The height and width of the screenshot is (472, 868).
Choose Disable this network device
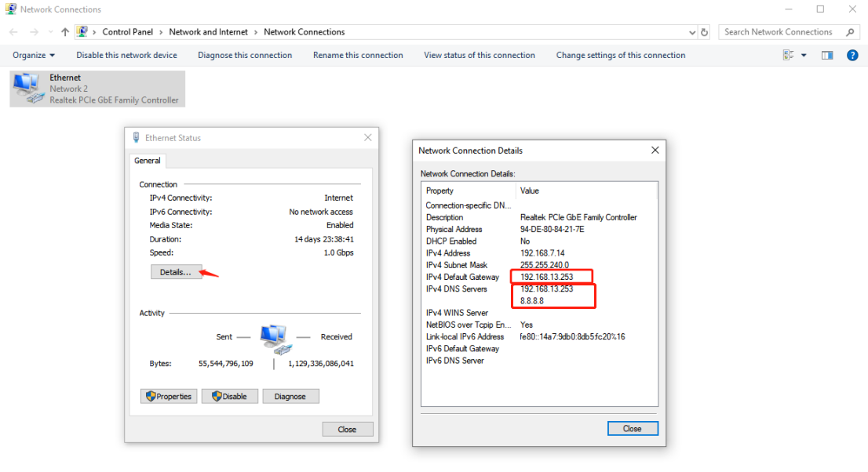[127, 56]
